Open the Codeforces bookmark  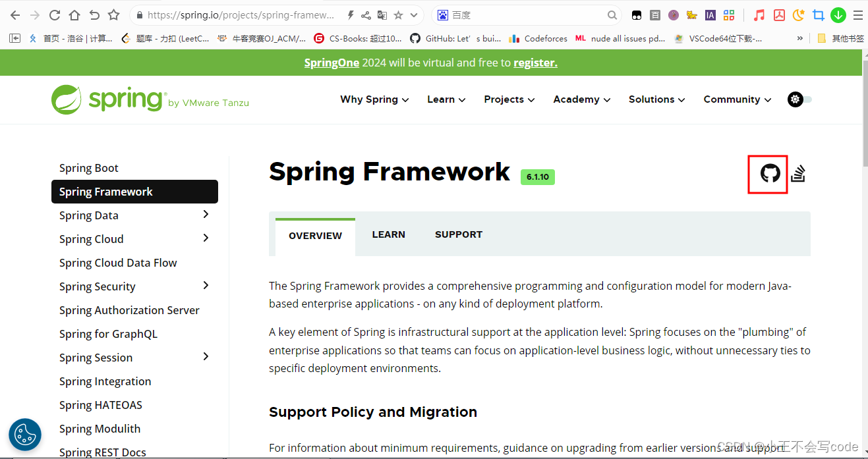[538, 38]
